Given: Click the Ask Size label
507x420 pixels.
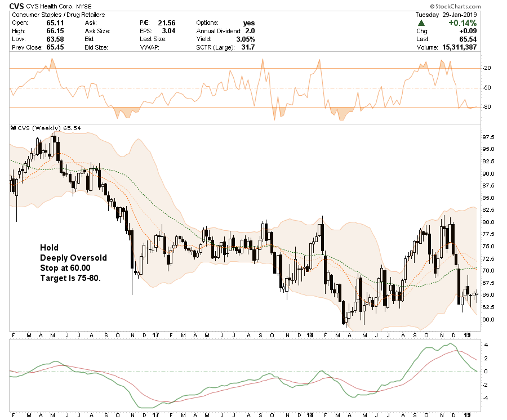Looking at the screenshot, I should (x=97, y=31).
